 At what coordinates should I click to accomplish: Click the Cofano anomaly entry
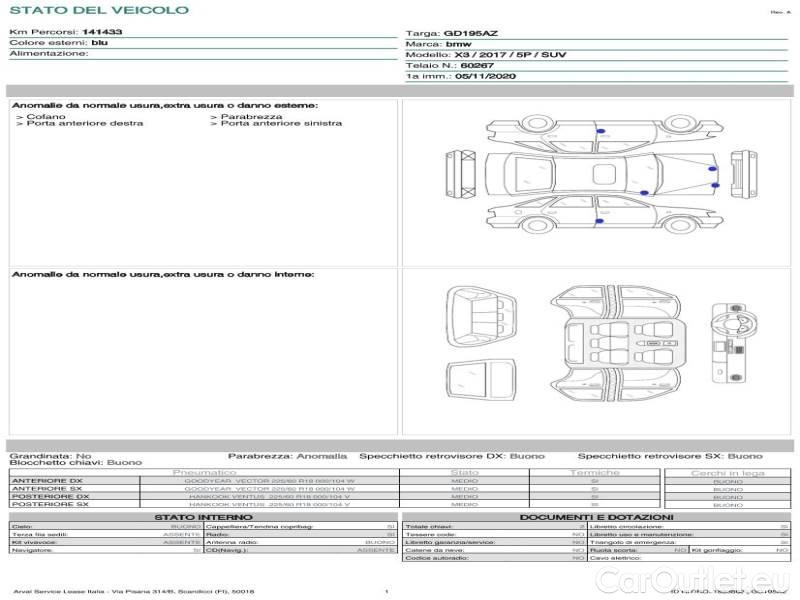click(45, 117)
